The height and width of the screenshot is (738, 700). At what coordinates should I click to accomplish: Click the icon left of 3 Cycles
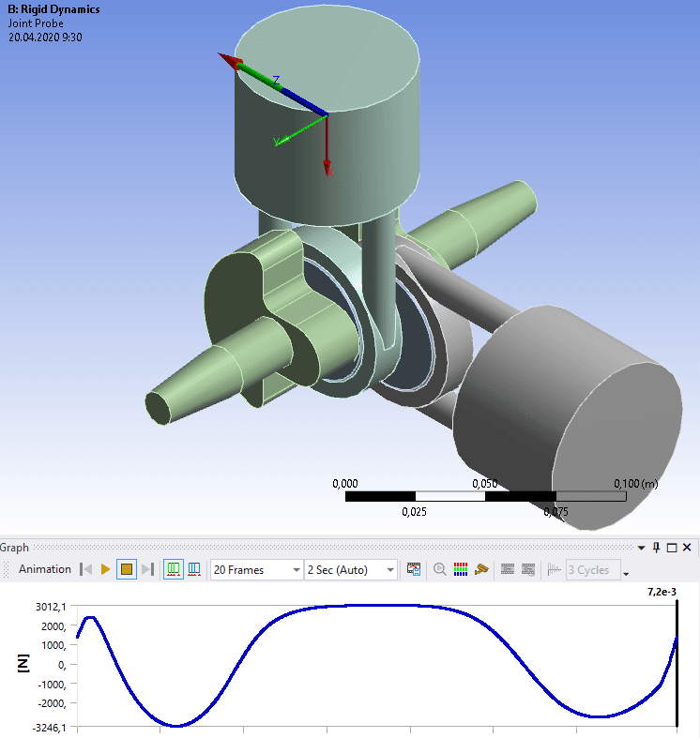coord(554,569)
